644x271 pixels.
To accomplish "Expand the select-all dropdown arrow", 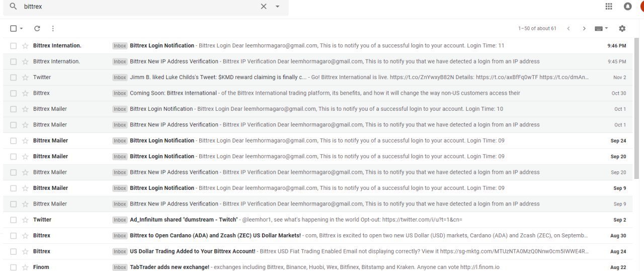I will click(21, 29).
